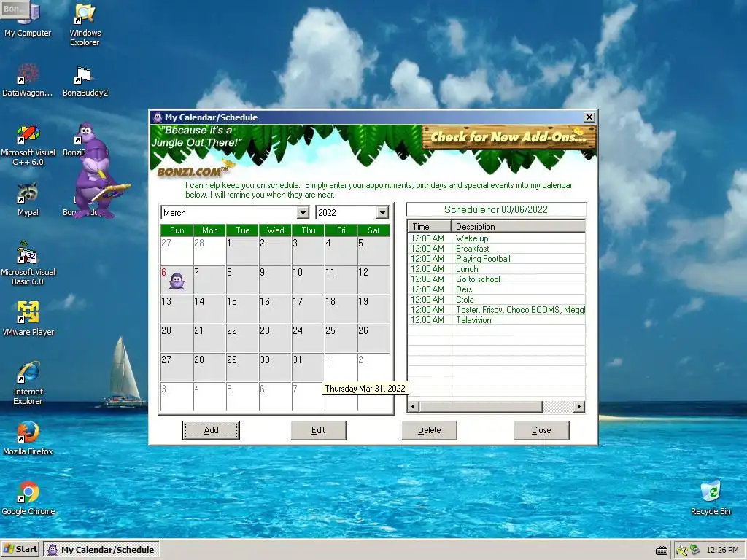
Task: Close the My Calendar/Schedule window
Action: coord(589,117)
